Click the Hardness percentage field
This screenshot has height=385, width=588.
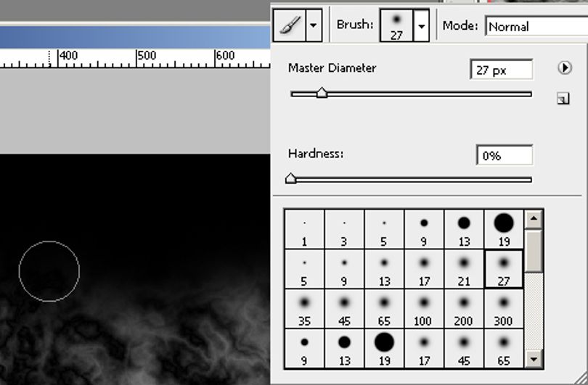coord(505,154)
